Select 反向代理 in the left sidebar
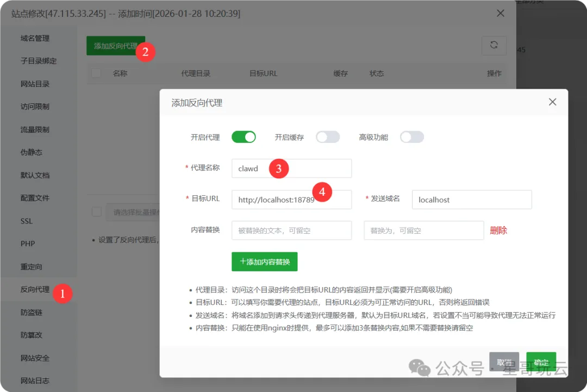The width and height of the screenshot is (587, 392). [35, 289]
